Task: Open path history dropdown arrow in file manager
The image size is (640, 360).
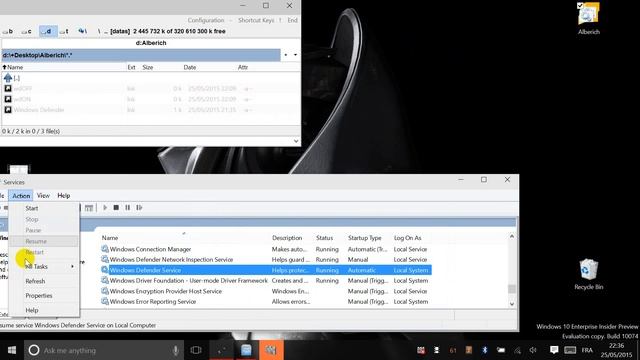Action: click(x=296, y=55)
